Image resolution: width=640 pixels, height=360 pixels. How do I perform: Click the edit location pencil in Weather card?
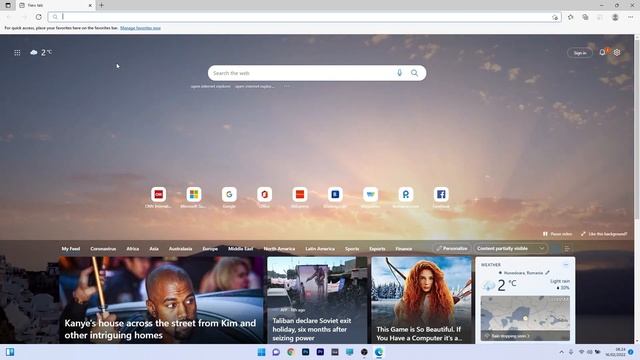click(547, 273)
